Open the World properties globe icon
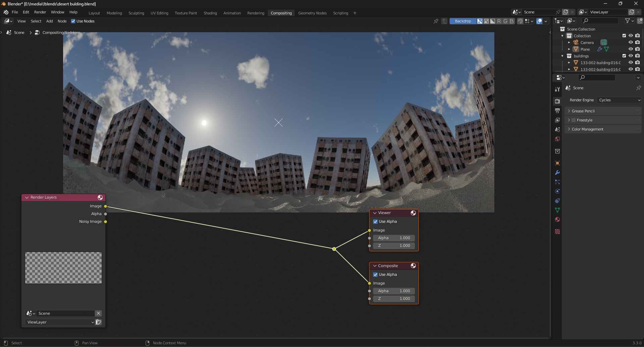Viewport: 644px width, 347px height. pos(557,139)
